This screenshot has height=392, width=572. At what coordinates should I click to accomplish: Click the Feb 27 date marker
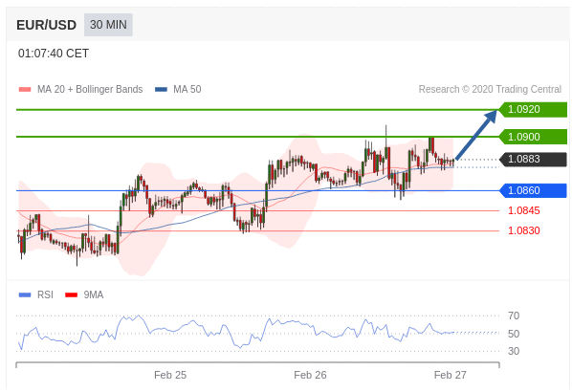(451, 375)
